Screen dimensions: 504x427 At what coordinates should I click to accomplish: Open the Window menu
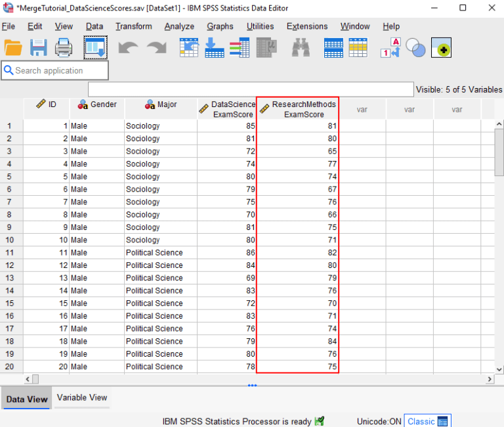pyautogui.click(x=355, y=26)
